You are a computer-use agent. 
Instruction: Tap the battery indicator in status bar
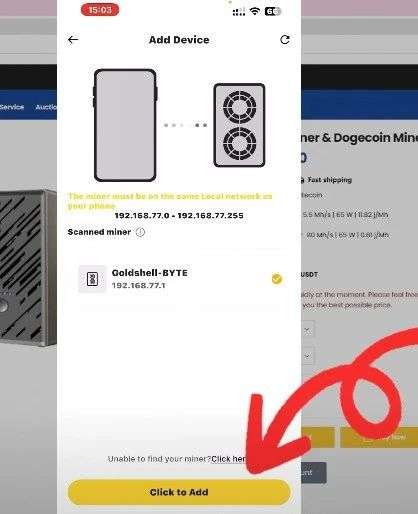click(273, 11)
